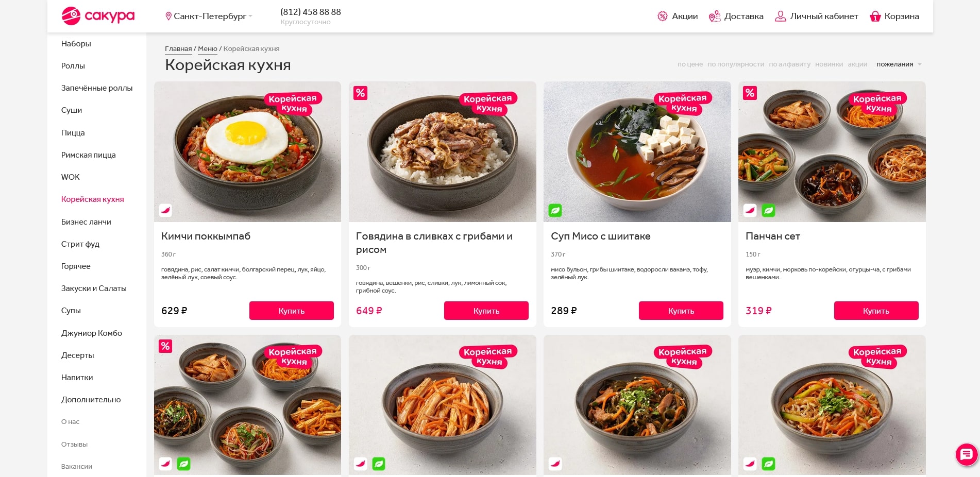Click Купить for Говядина в сливках
This screenshot has width=980, height=477.
point(486,311)
